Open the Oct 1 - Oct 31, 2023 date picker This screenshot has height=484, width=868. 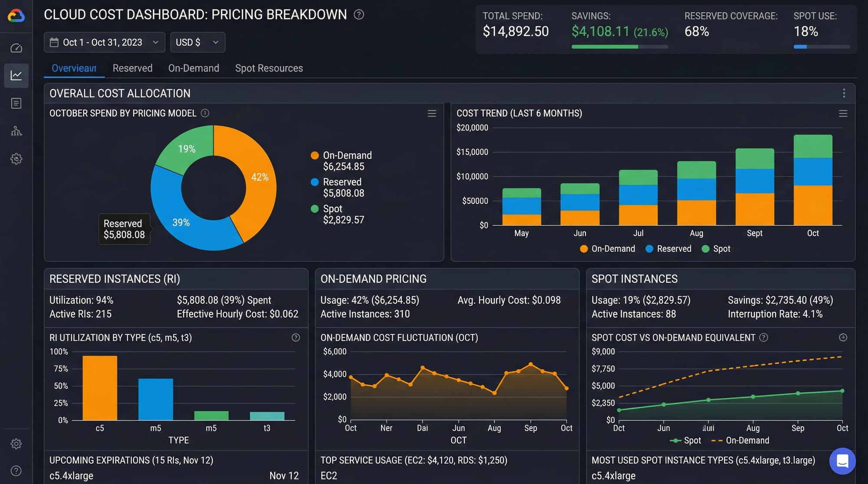point(104,42)
